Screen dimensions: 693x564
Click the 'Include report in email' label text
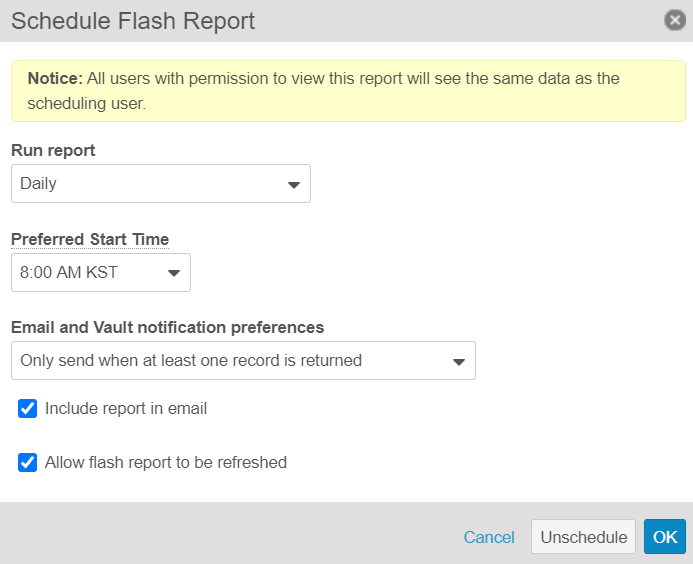pos(126,408)
